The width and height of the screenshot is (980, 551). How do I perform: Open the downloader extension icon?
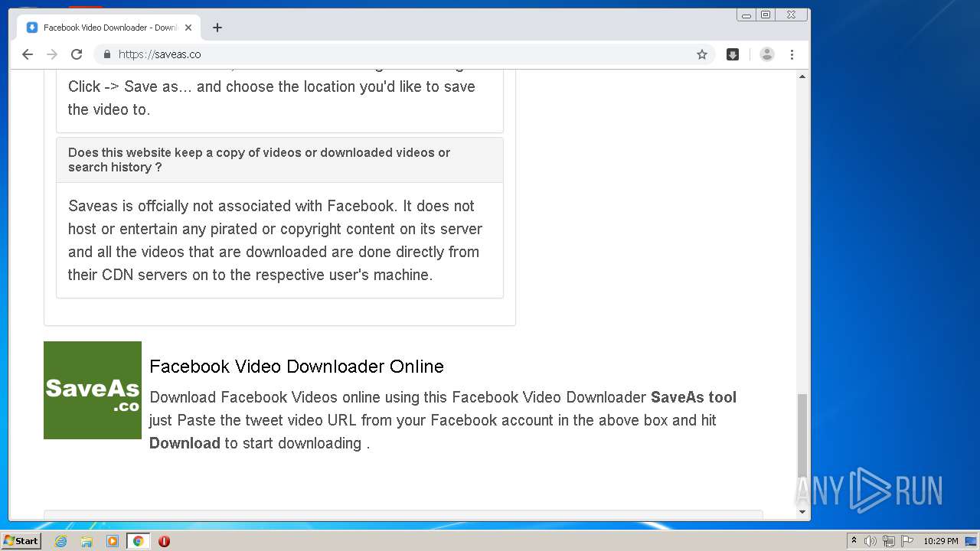(x=733, y=54)
